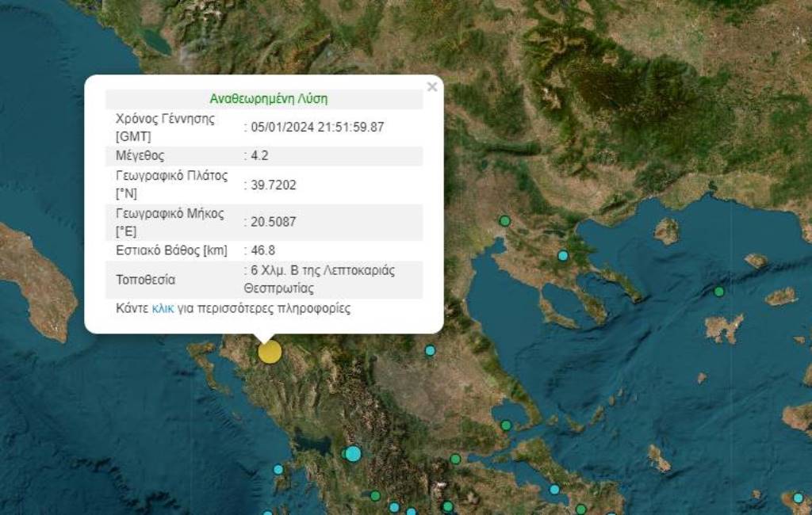Screen dimensions: 812x515
Task: Click the focal depth value 46.8
Action: [x=262, y=250]
